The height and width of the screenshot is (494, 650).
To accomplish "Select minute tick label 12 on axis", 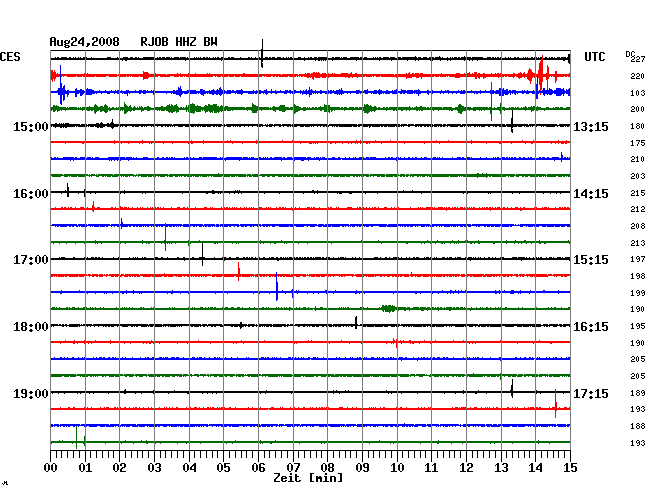I will click(466, 467).
